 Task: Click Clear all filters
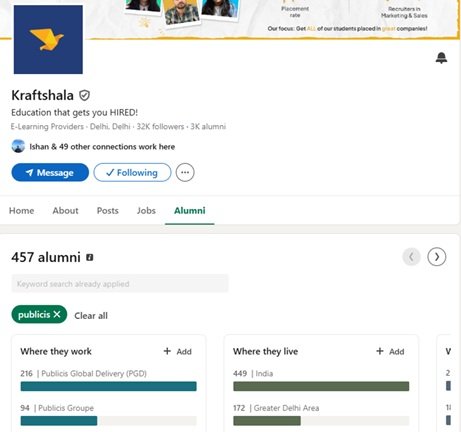(91, 316)
